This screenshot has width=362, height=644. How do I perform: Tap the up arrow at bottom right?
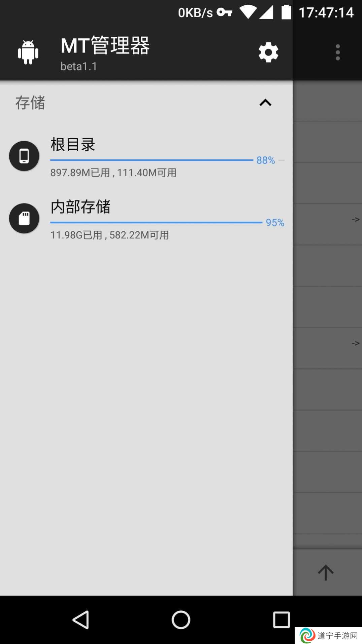[326, 572]
